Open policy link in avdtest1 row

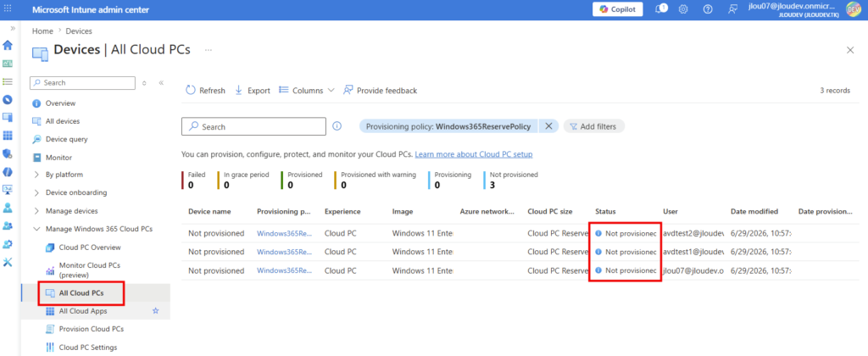click(x=285, y=252)
